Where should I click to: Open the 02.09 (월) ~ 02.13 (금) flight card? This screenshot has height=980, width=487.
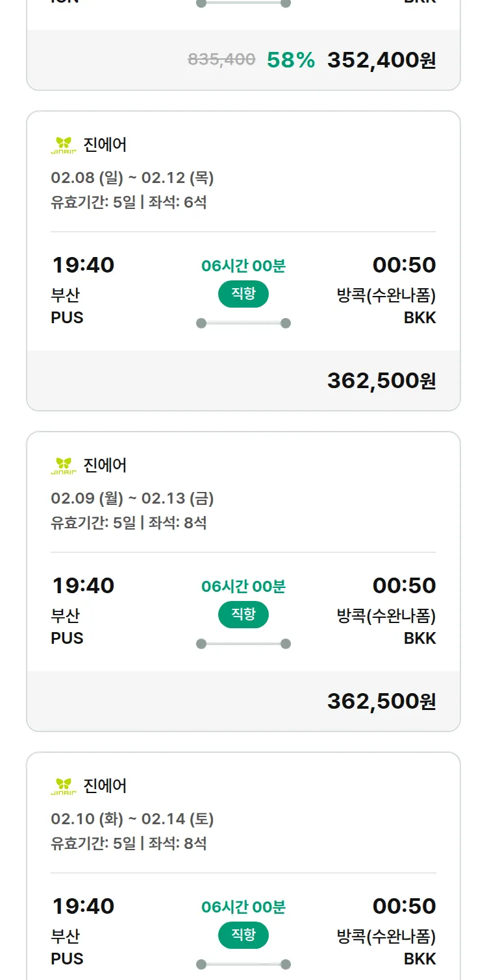132,498
